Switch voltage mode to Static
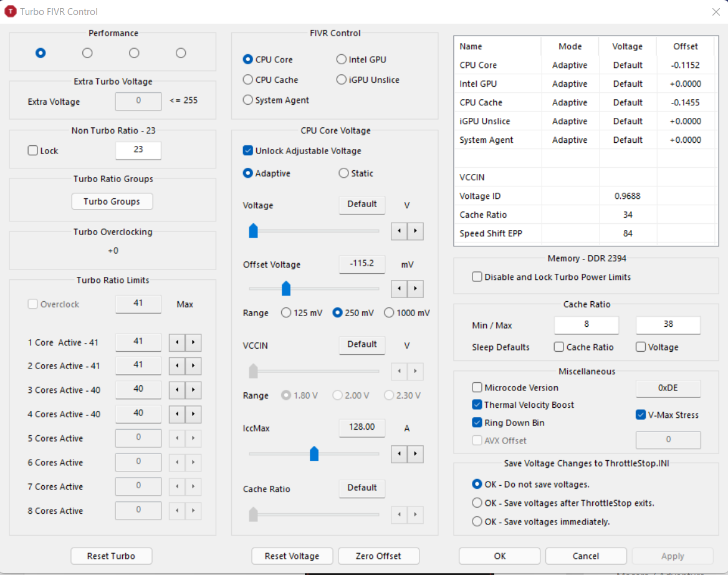Image resolution: width=728 pixels, height=575 pixels. point(343,173)
